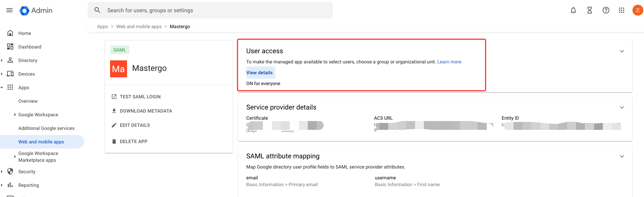Expand the User access panel chevron

pyautogui.click(x=622, y=51)
